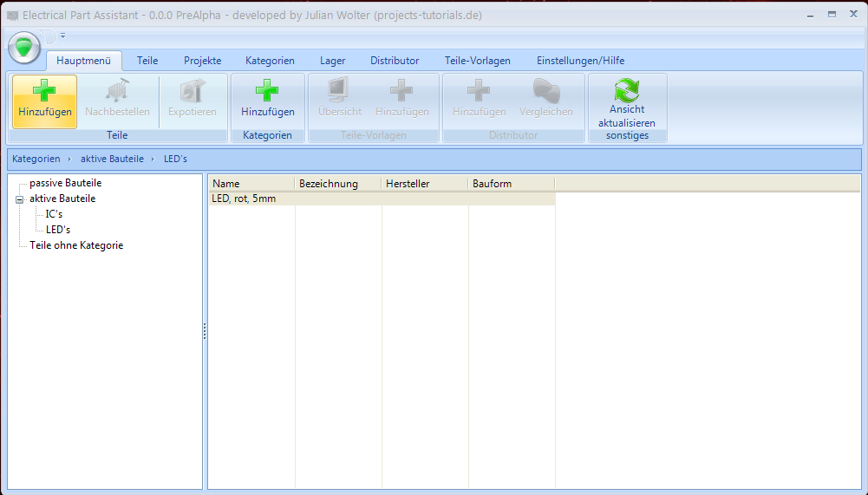Open the Lager ribbon tab
868x495 pixels.
[333, 61]
